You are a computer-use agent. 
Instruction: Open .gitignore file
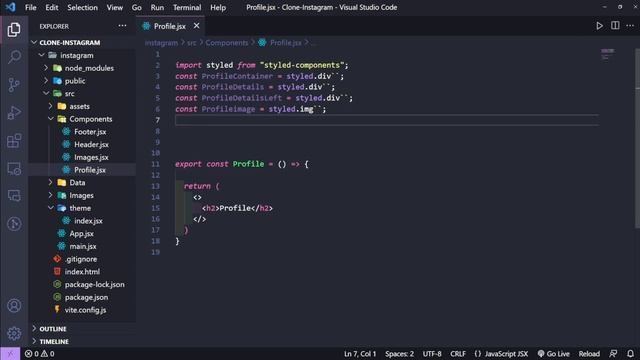pyautogui.click(x=80, y=259)
